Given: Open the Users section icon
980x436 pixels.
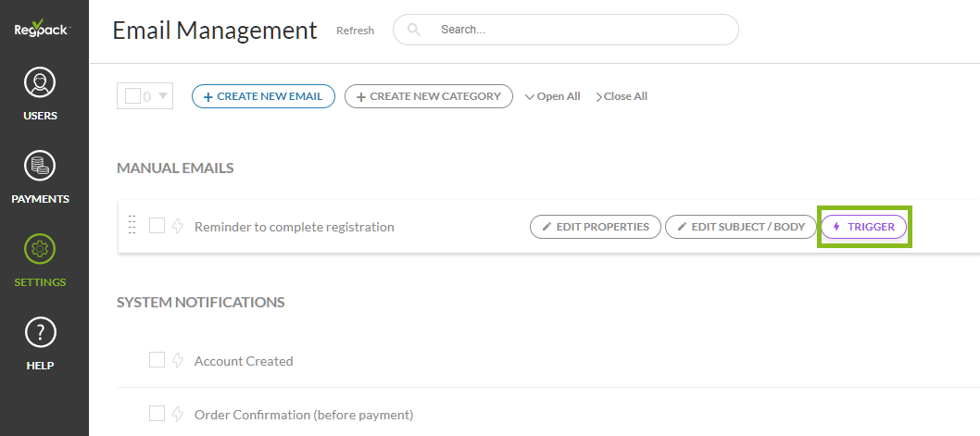Looking at the screenshot, I should coord(40,83).
